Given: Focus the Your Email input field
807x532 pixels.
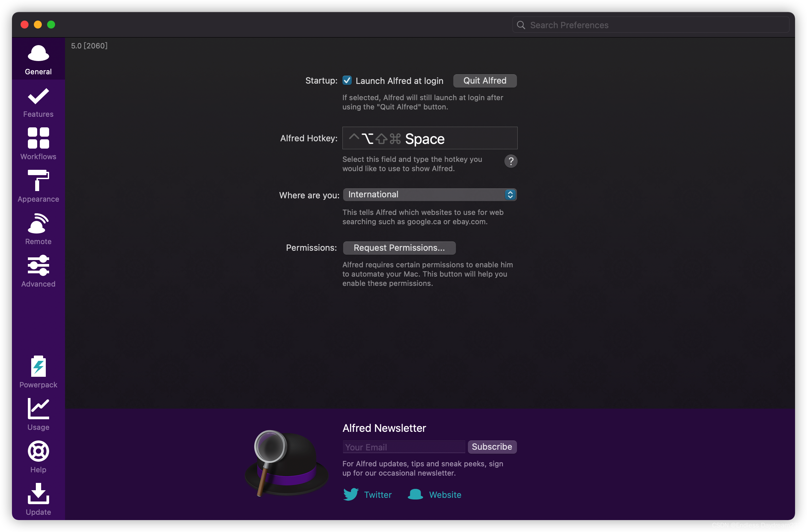Looking at the screenshot, I should tap(403, 447).
